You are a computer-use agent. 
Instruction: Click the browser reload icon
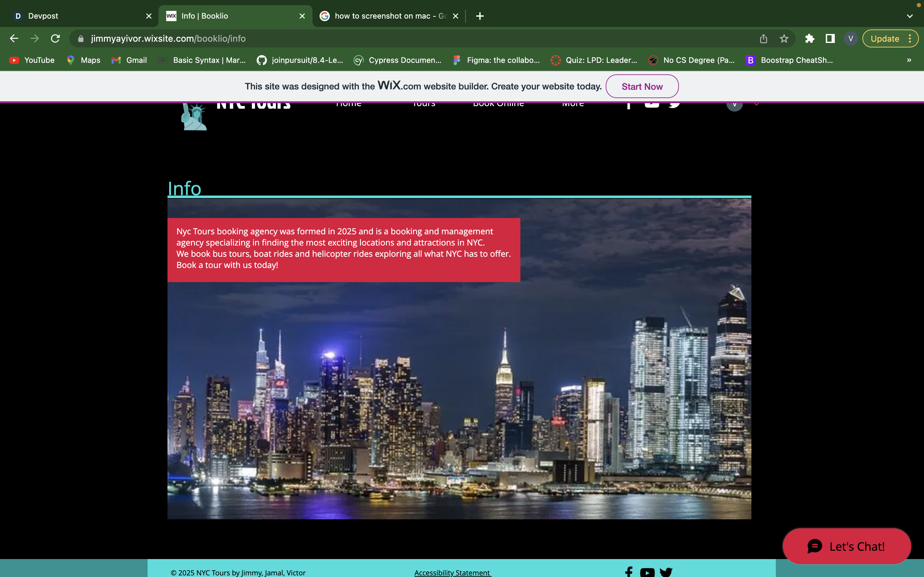56,38
